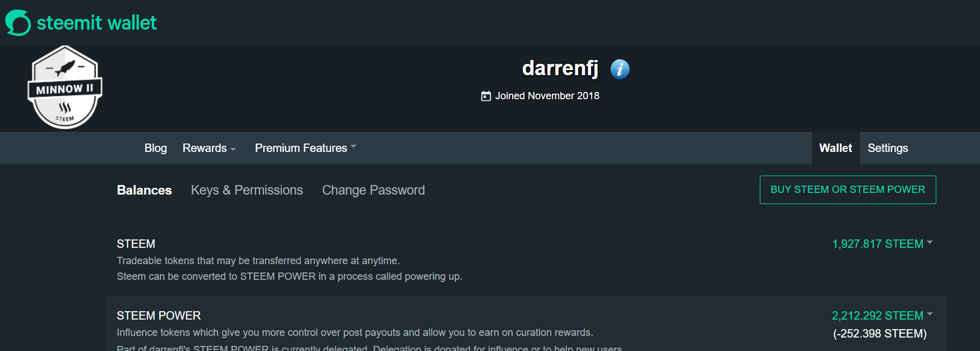Go to the Blog tab
The image size is (980, 351).
click(156, 148)
